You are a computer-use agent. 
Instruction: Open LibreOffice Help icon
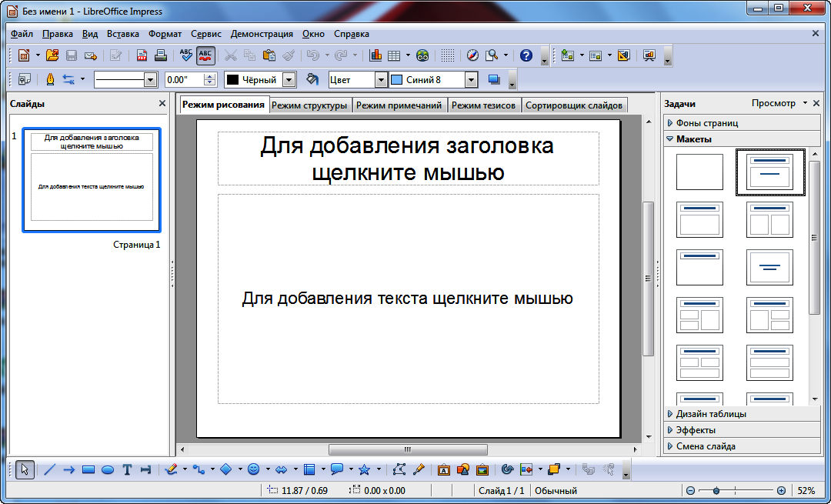[x=526, y=55]
